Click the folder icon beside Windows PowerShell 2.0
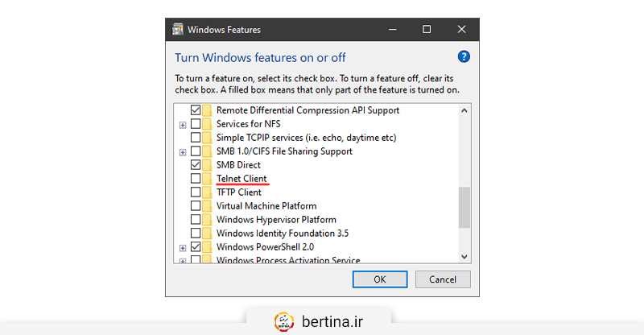Viewport: 644px width, 335px height. click(208, 247)
